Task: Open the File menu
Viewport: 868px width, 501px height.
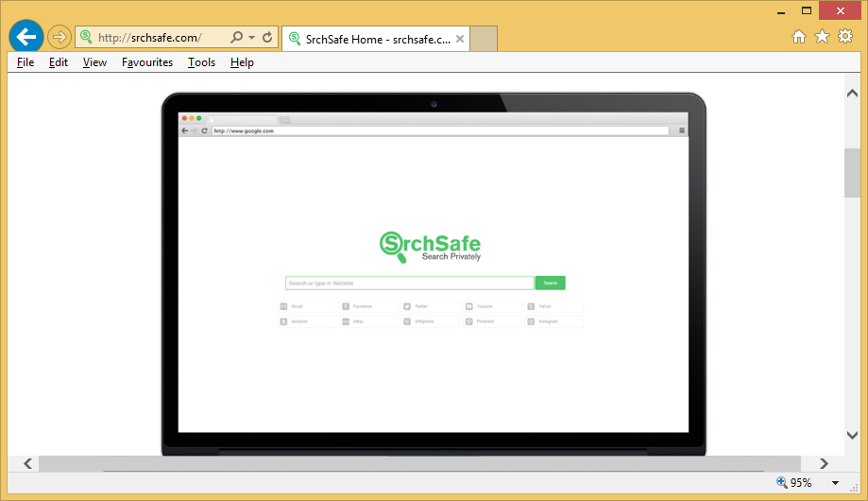Action: (x=26, y=62)
